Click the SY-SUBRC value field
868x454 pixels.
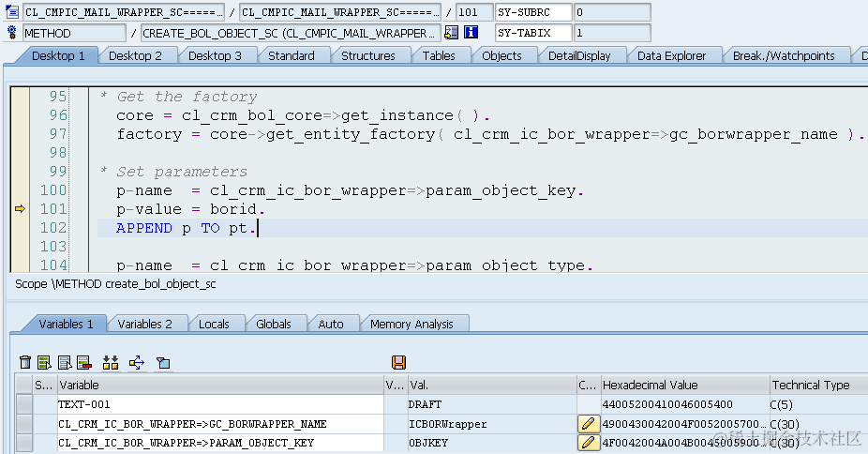612,12
